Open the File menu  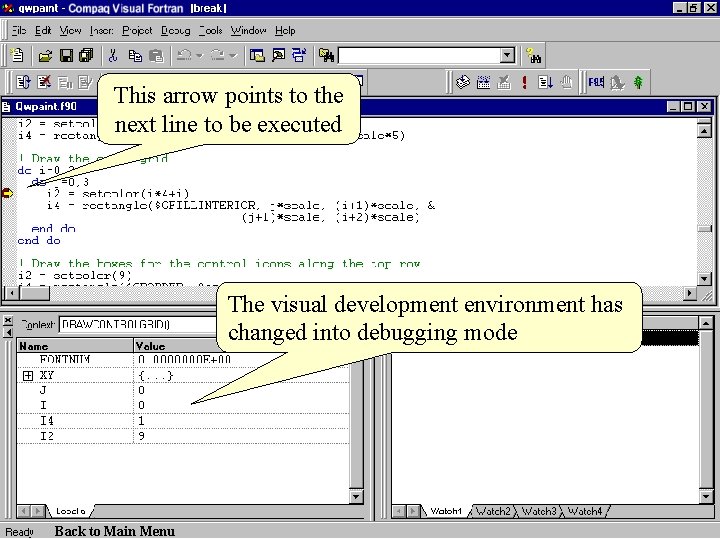pos(19,31)
